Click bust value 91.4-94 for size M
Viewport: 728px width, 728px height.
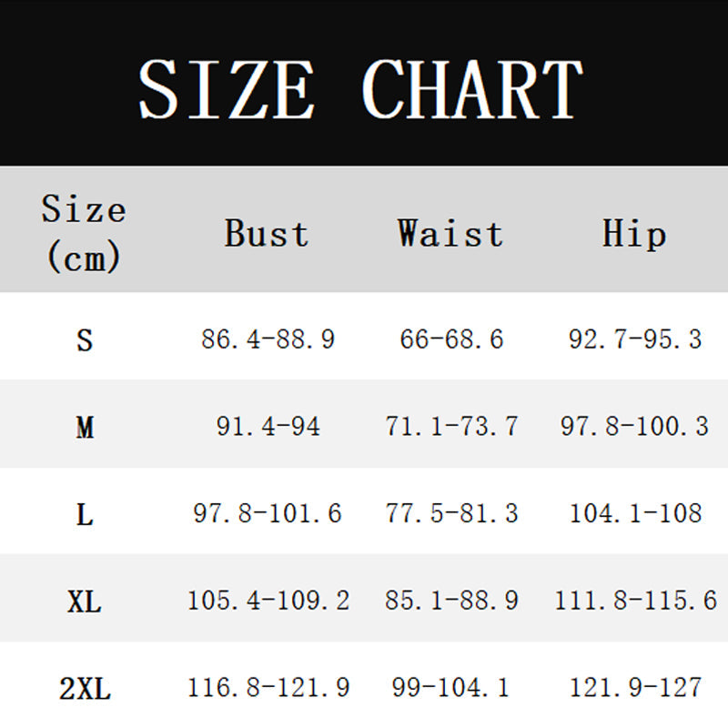pos(268,426)
